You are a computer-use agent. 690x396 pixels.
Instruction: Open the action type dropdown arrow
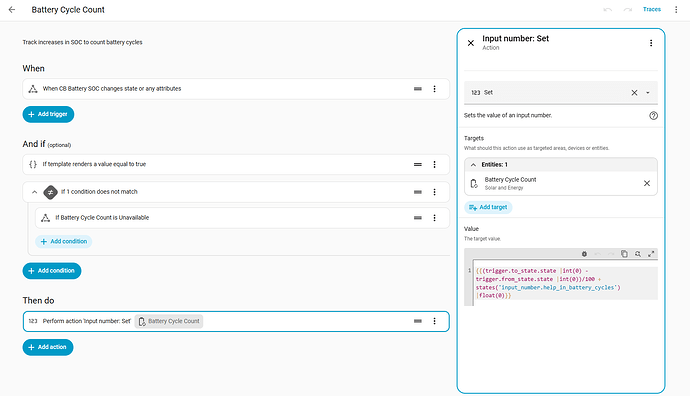[x=648, y=92]
